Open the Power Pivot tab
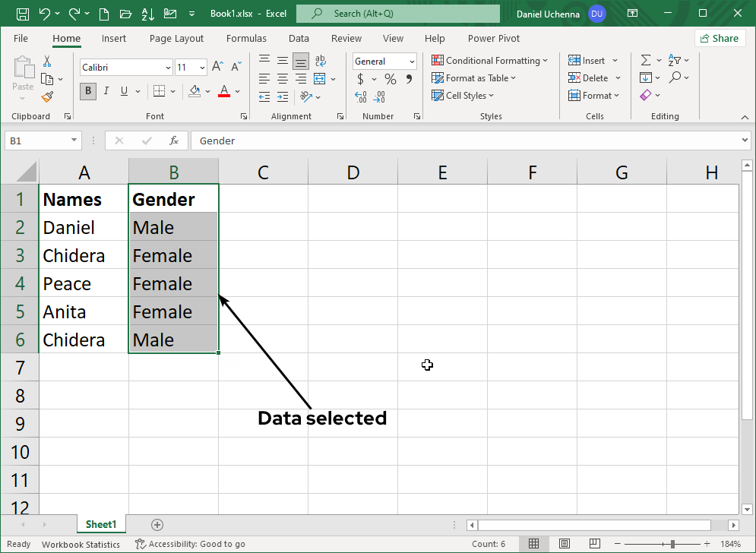The height and width of the screenshot is (553, 756). click(x=493, y=38)
